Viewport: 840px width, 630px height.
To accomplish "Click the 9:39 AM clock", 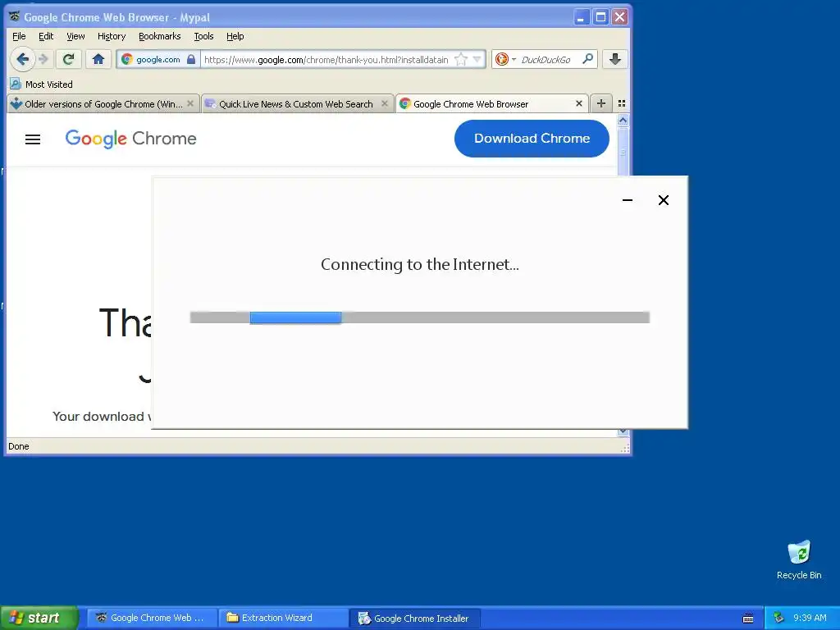I will [810, 618].
